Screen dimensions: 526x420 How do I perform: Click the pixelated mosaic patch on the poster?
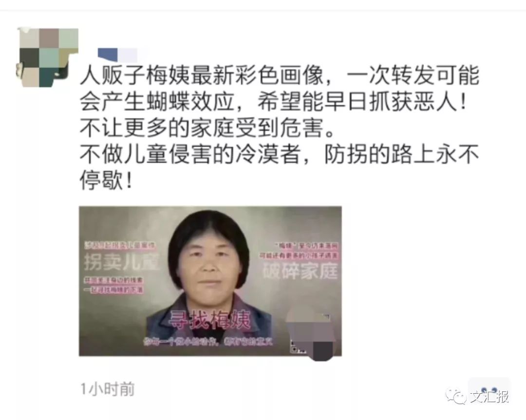[x=313, y=333]
